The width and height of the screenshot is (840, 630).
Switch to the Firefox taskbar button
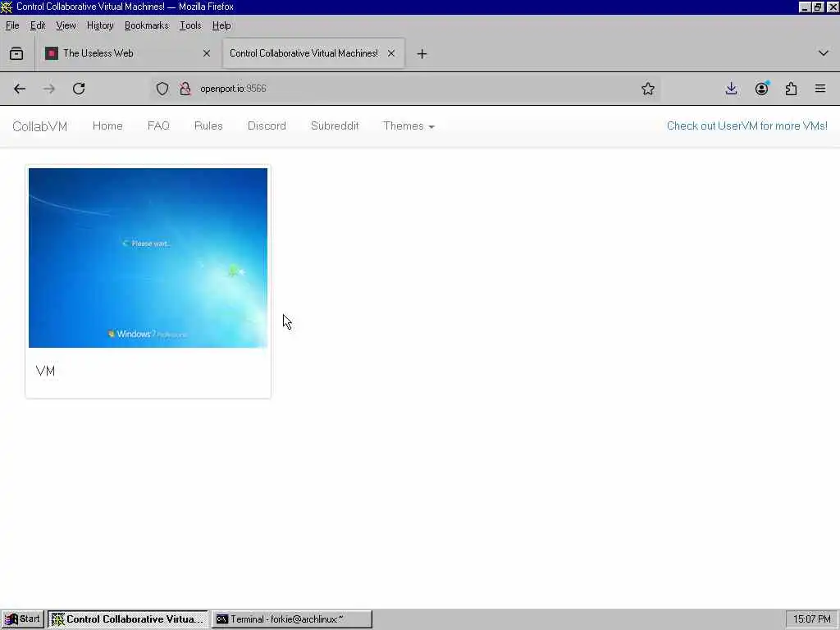128,619
